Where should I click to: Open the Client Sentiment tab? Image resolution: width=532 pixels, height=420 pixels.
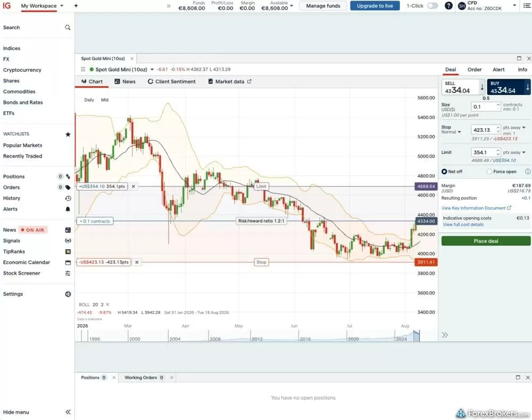(x=172, y=81)
